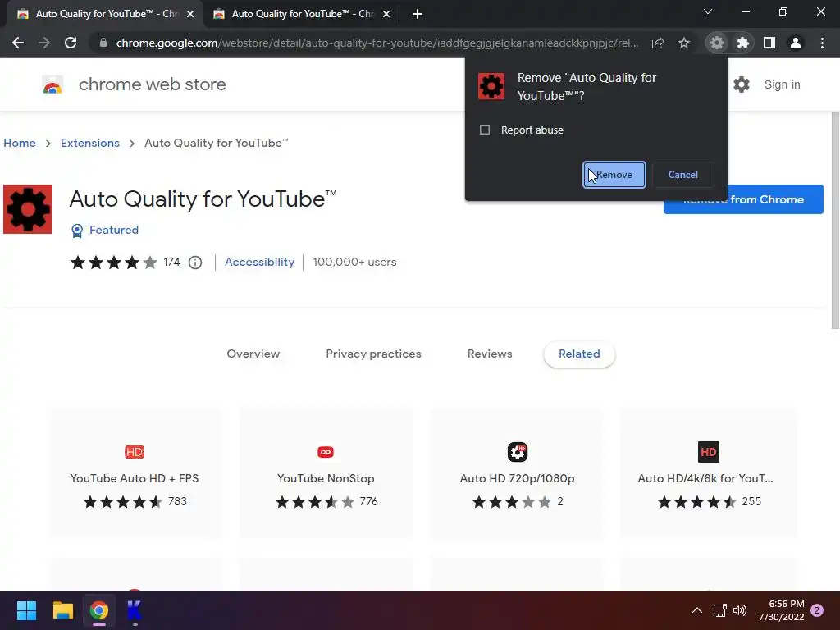Switch to the first Auto Quality tab
This screenshot has width=840, height=630.
tap(104, 14)
